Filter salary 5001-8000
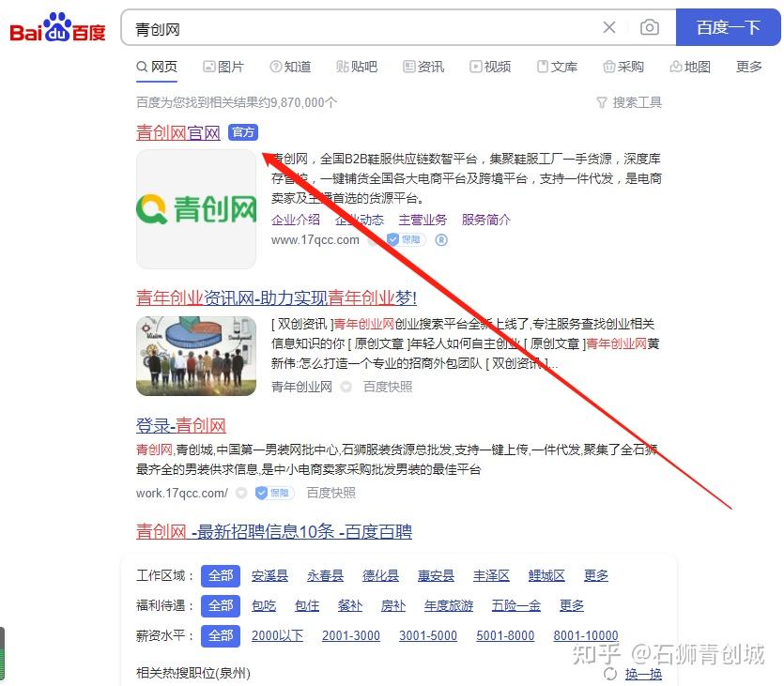 tap(505, 635)
